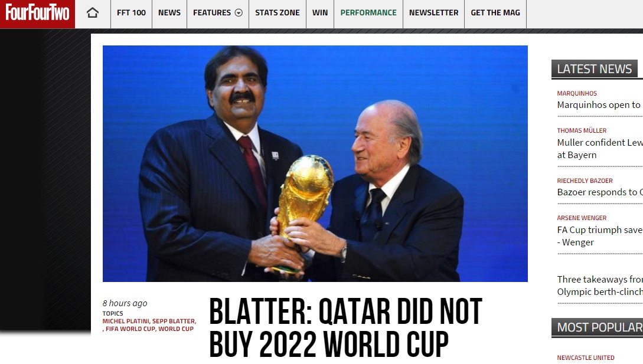643x364 pixels.
Task: Read FA Cup triumph Wenger story
Action: point(600,236)
